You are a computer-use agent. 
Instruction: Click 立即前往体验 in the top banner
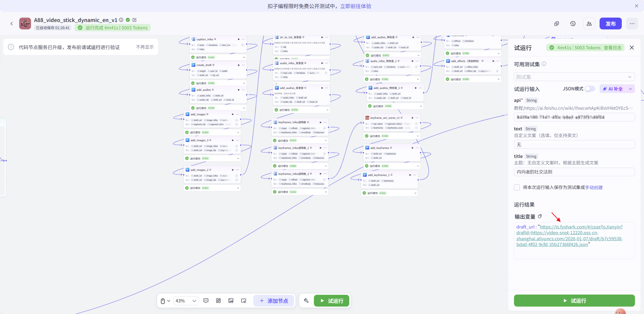[x=355, y=6]
